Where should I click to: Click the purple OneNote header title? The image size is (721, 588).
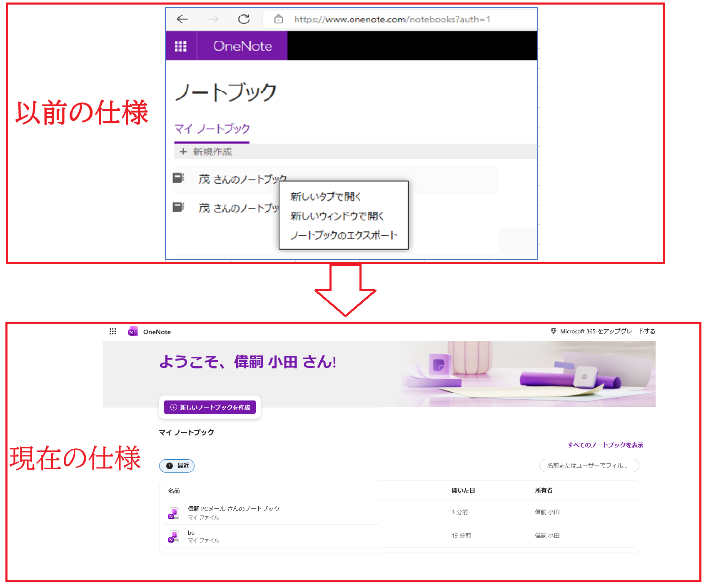point(242,46)
